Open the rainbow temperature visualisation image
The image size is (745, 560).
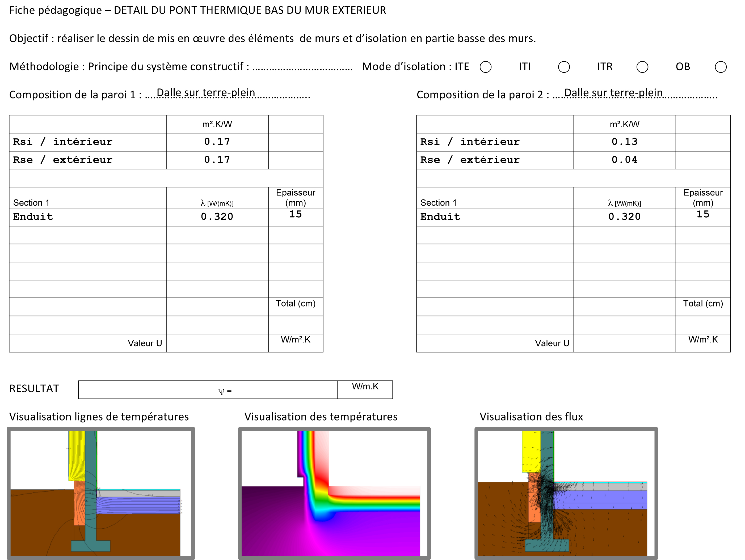pos(334,493)
